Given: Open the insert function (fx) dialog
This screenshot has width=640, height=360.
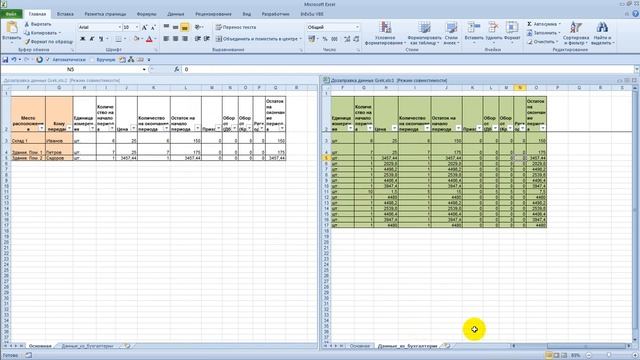Looking at the screenshot, I should (177, 69).
